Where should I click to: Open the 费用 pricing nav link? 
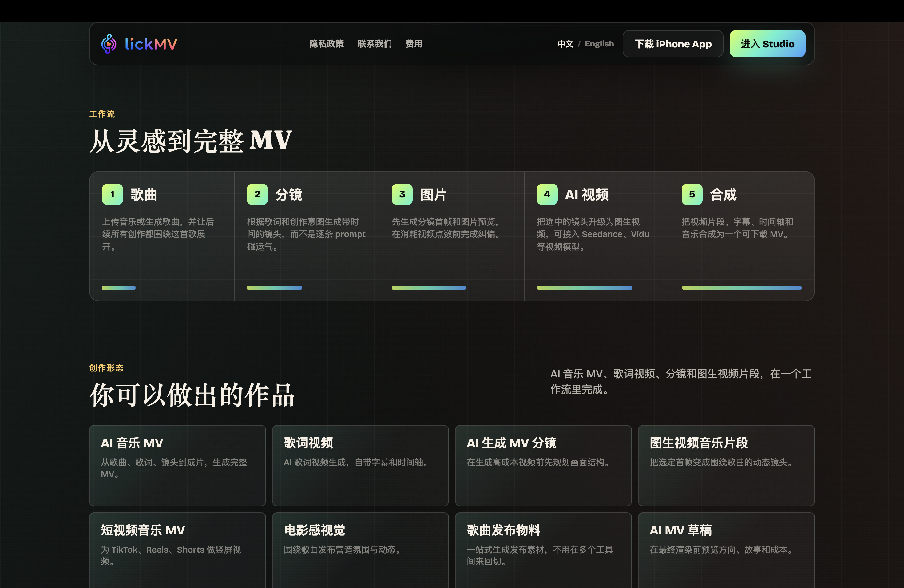414,44
